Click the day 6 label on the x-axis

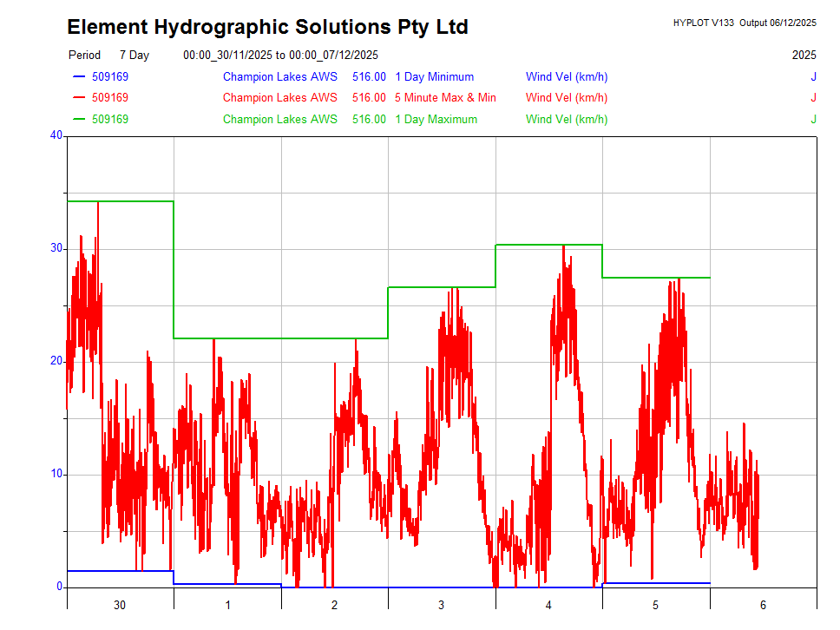tap(763, 605)
